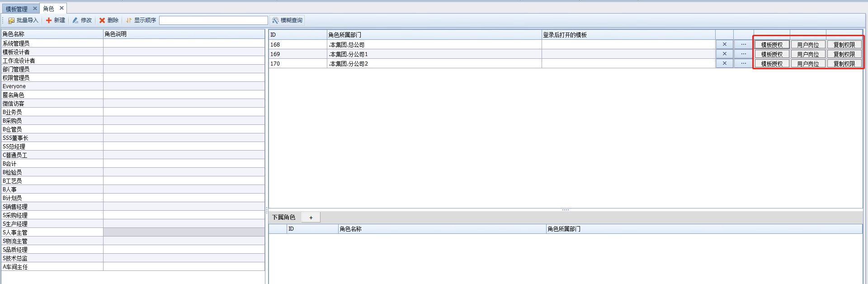Select the 角色 tab

click(49, 9)
